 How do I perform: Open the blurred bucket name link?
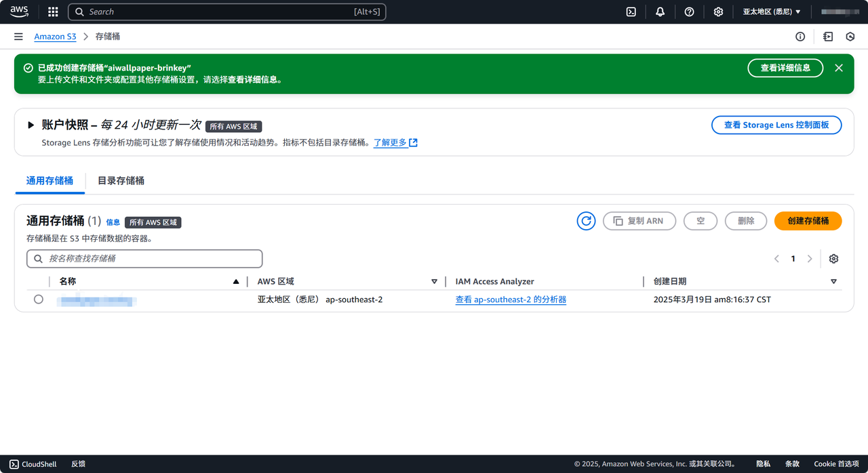(97, 300)
